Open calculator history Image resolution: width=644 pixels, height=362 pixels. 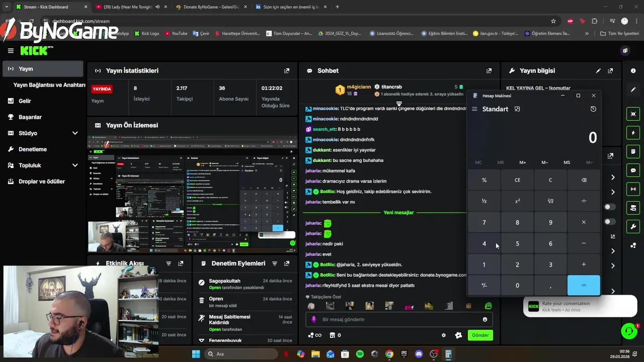click(x=593, y=109)
